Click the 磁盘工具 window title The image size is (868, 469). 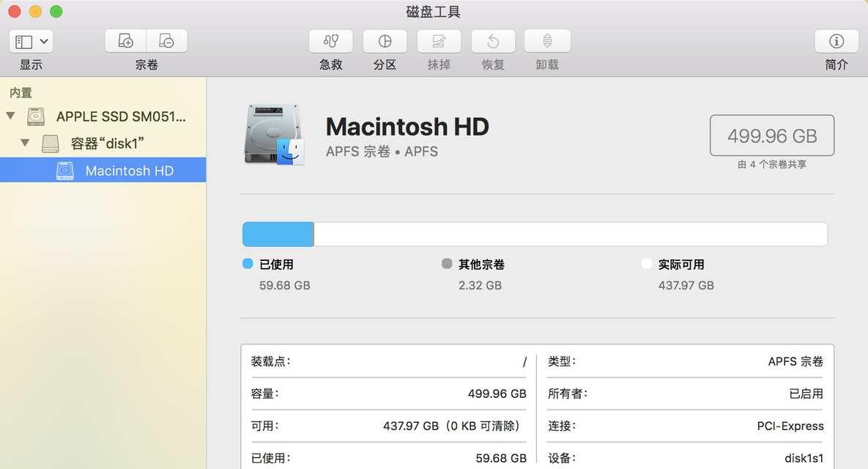coord(434,12)
